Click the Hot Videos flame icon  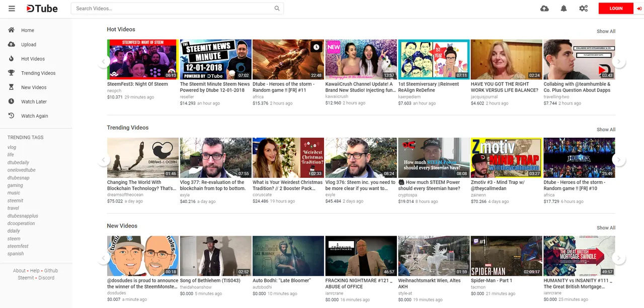pos(12,59)
